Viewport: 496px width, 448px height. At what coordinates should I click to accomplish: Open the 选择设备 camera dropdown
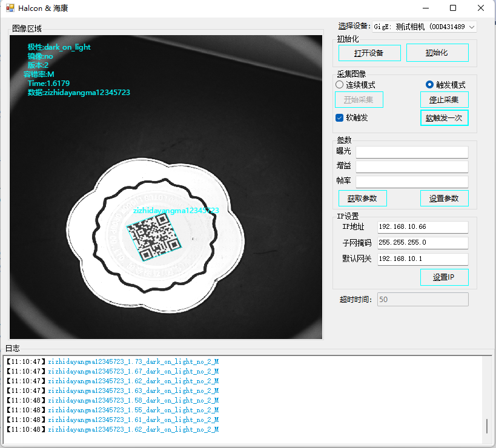(424, 27)
